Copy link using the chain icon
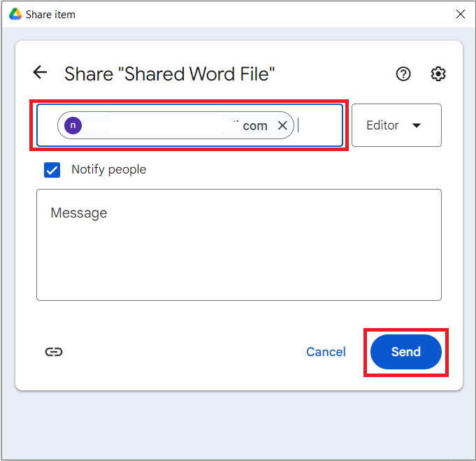 [x=54, y=352]
